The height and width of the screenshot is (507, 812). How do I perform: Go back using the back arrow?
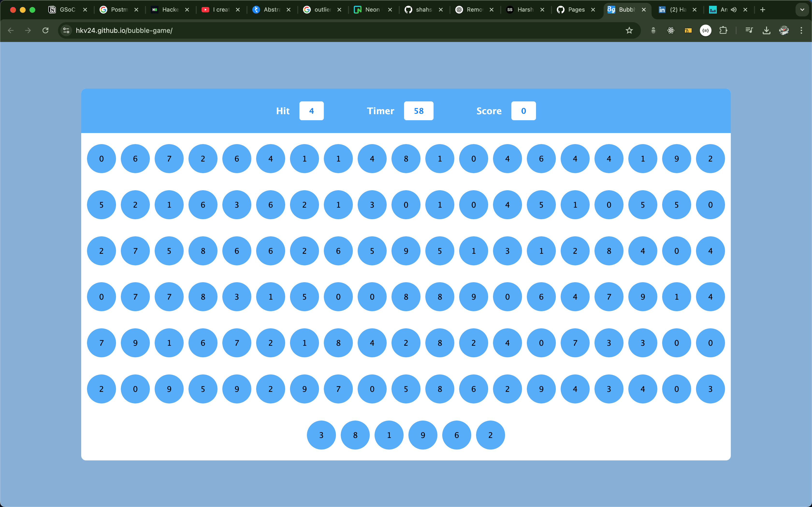11,30
